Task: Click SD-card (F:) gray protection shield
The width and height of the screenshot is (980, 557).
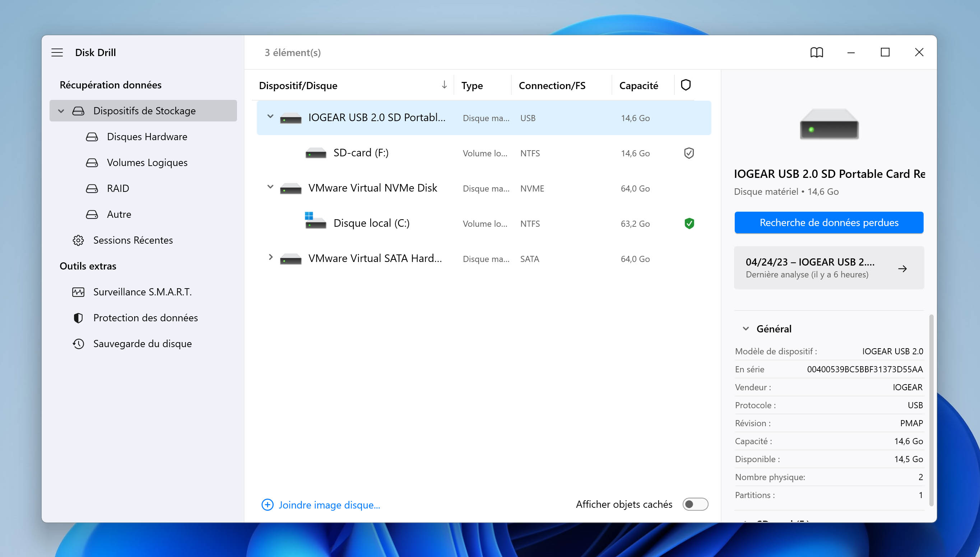Action: [x=689, y=153]
